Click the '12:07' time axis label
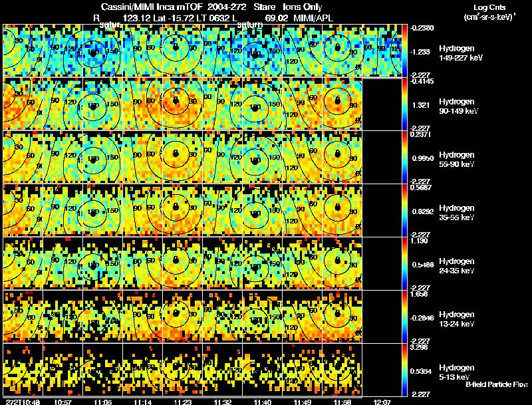This screenshot has height=405, width=532. coord(382,402)
